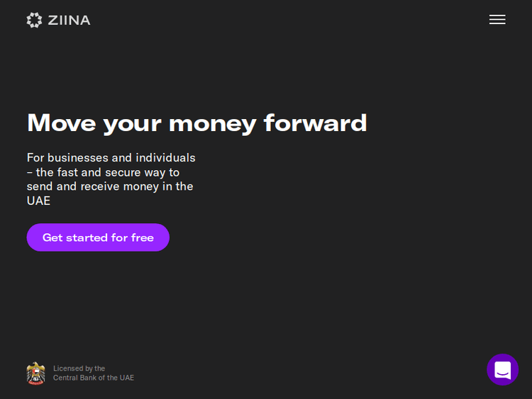Click 'Central Bank of the UAE' text
The image size is (532, 399).
(x=93, y=378)
